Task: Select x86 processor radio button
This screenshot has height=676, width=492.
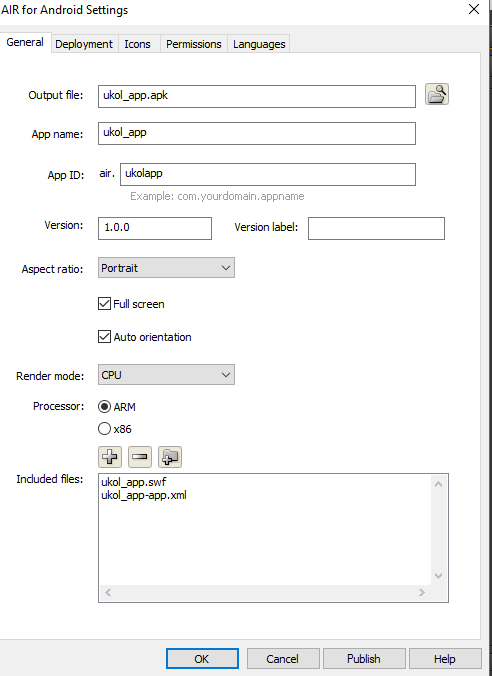Action: click(104, 429)
